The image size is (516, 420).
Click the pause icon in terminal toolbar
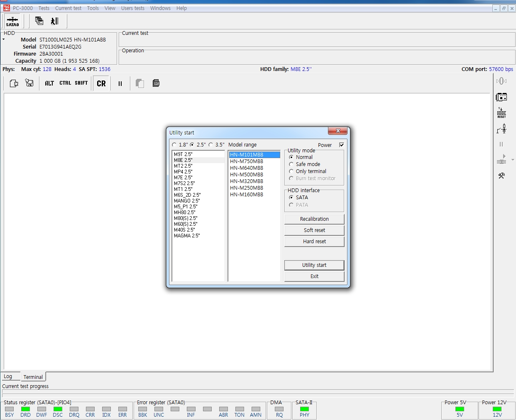click(120, 83)
